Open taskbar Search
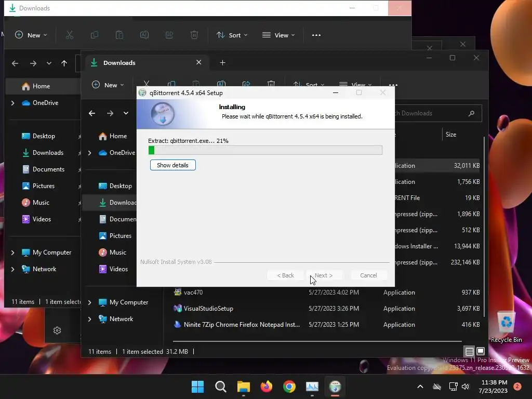The image size is (532, 399). [x=220, y=387]
